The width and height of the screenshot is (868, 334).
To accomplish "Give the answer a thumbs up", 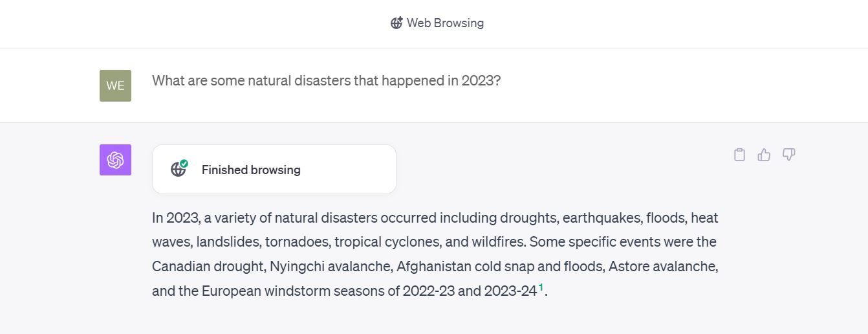I will 764,155.
